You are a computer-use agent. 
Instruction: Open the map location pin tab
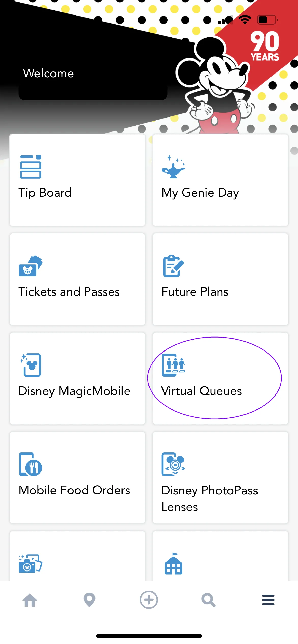point(89,600)
